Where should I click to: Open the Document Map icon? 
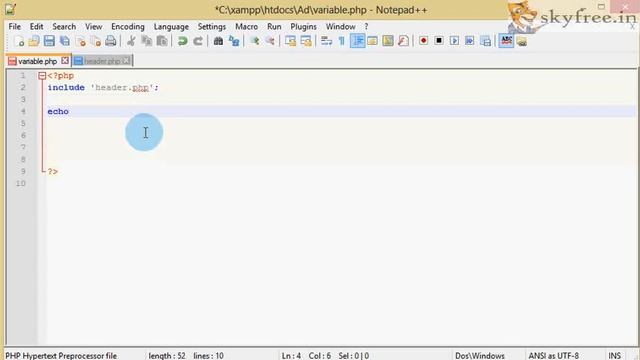coord(388,41)
